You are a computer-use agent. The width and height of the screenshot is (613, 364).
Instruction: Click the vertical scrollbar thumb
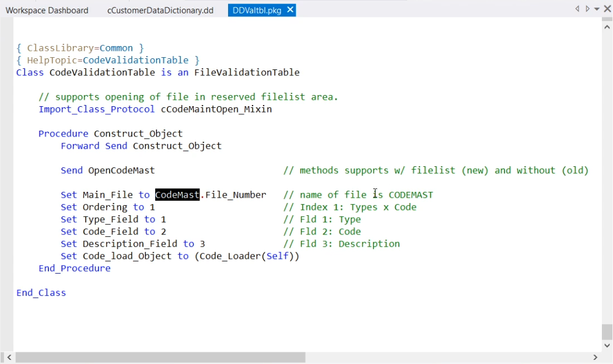[607, 331]
